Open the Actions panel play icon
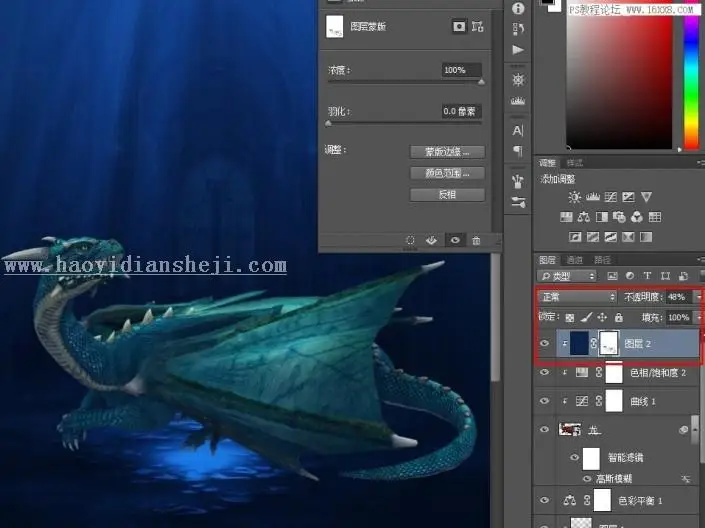The width and height of the screenshot is (705, 528). [x=518, y=49]
